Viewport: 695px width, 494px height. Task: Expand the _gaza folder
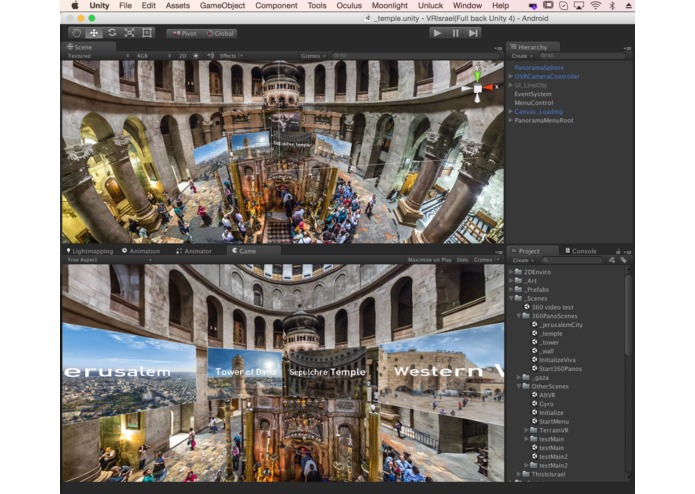[x=519, y=378]
